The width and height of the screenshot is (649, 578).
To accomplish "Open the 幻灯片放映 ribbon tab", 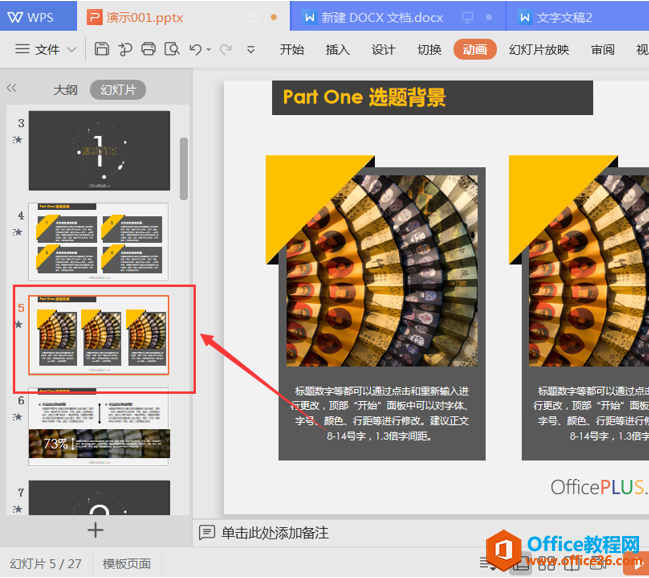I will pos(539,50).
